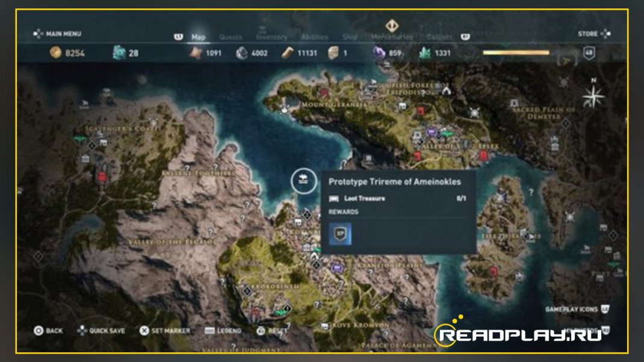Click the crossed-swords icon left of Sacred Plain
This screenshot has width=644, height=362.
[475, 112]
